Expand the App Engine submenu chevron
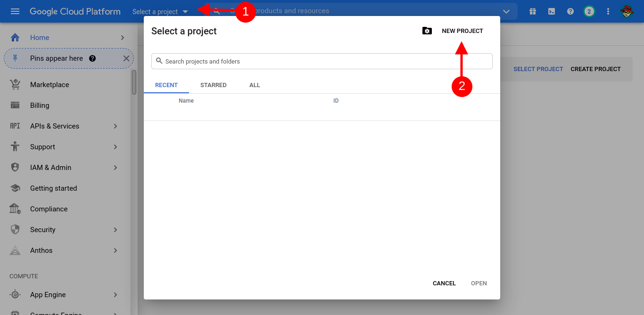The height and width of the screenshot is (315, 644). click(x=116, y=295)
